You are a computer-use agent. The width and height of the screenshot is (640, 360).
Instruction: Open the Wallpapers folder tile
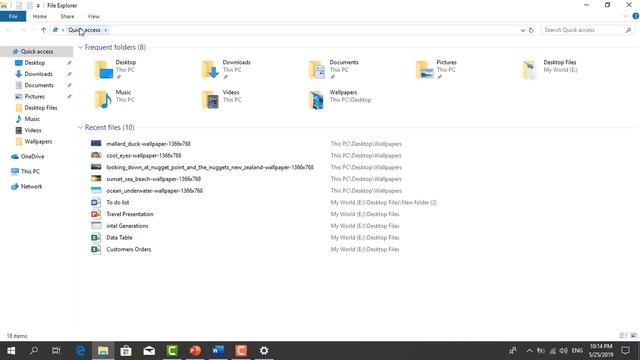coord(340,100)
